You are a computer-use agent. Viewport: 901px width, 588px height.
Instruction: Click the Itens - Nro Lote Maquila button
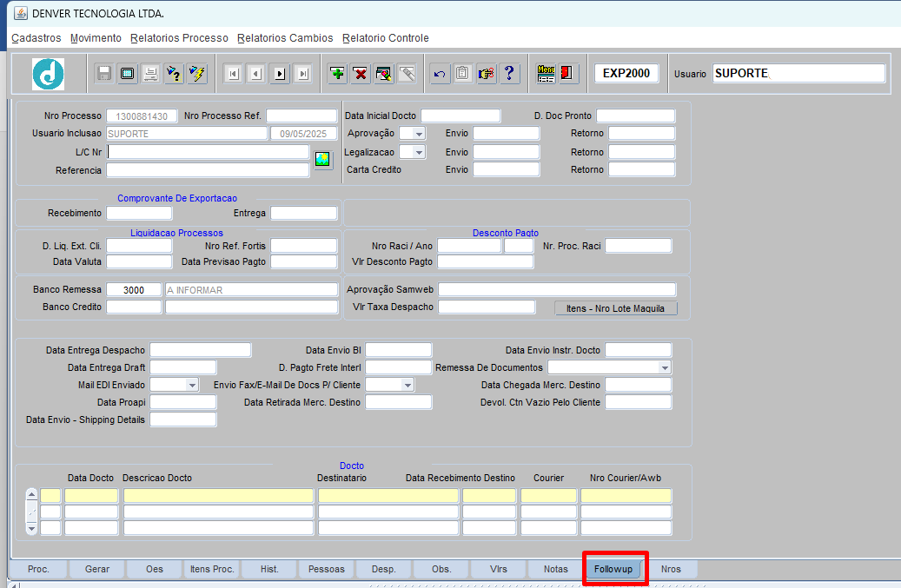pos(616,308)
